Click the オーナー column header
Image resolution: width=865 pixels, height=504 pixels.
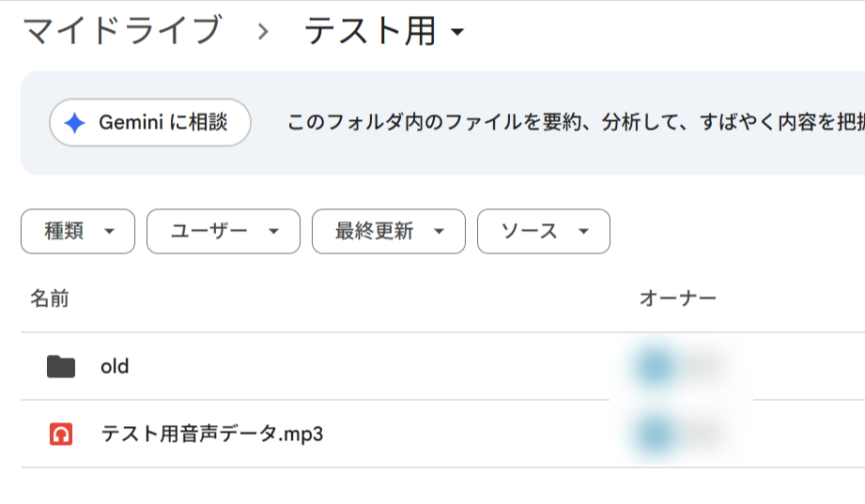click(678, 298)
